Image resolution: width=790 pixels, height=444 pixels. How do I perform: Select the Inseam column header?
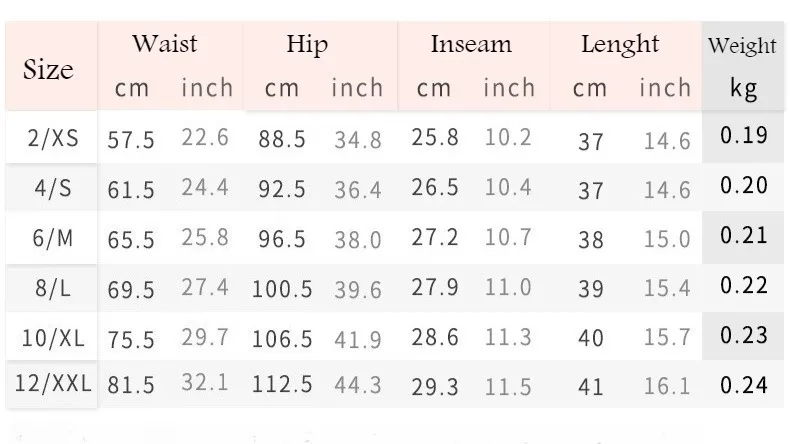point(471,44)
